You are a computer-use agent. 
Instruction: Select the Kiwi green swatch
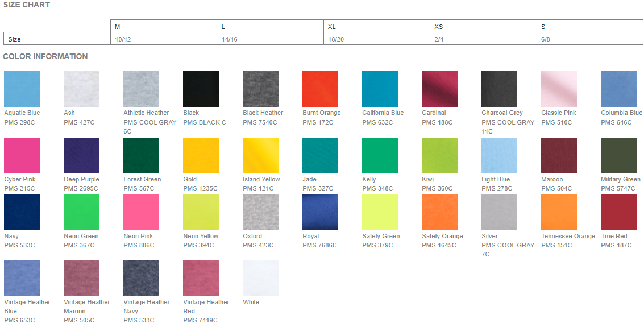click(439, 155)
